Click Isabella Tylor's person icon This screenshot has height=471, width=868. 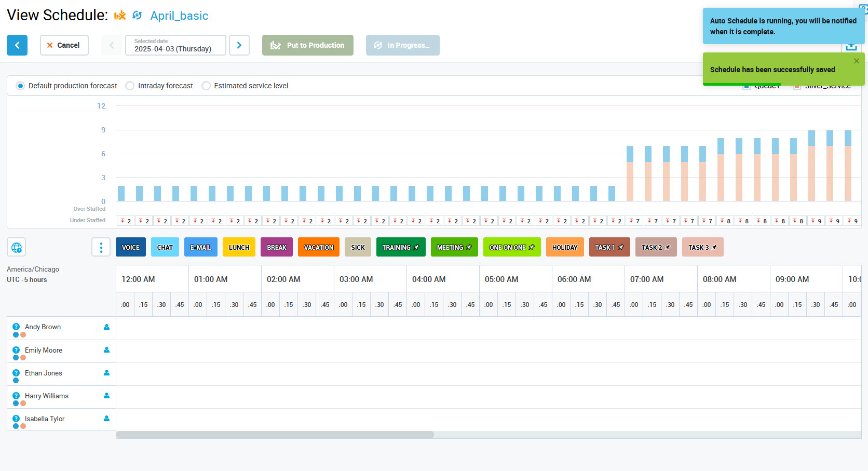point(106,419)
